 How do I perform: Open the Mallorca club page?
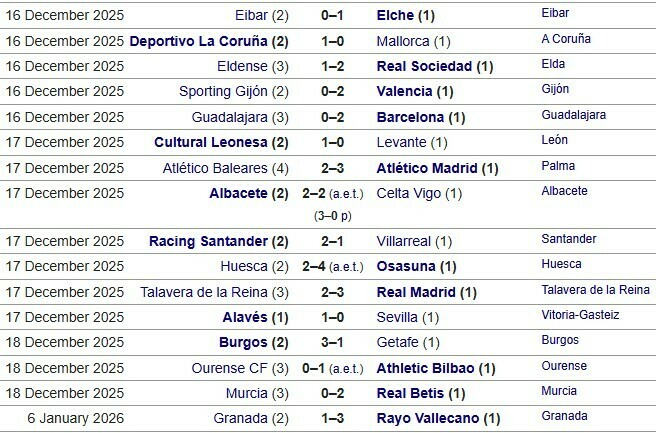tap(404, 41)
